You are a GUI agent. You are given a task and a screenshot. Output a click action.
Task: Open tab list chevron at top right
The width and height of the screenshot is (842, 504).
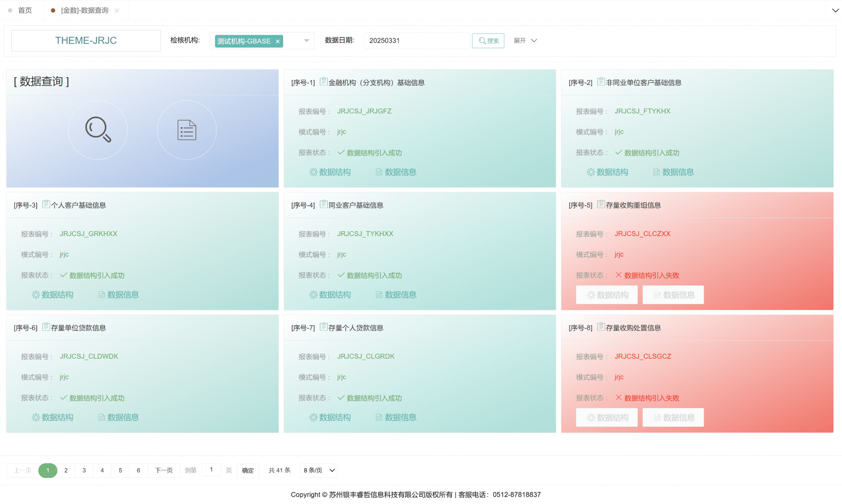835,11
